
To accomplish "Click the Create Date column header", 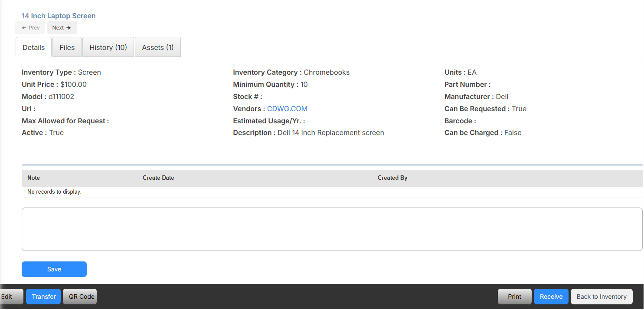I will pyautogui.click(x=158, y=178).
